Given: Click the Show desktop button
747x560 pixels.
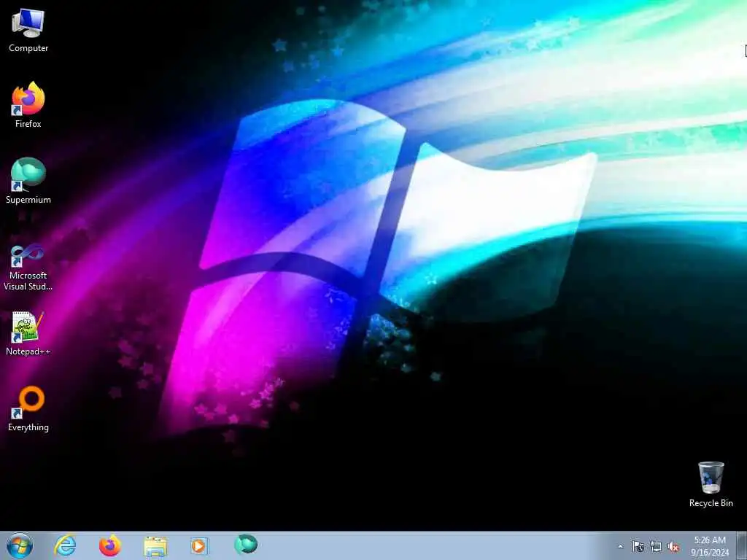Looking at the screenshot, I should (x=743, y=545).
